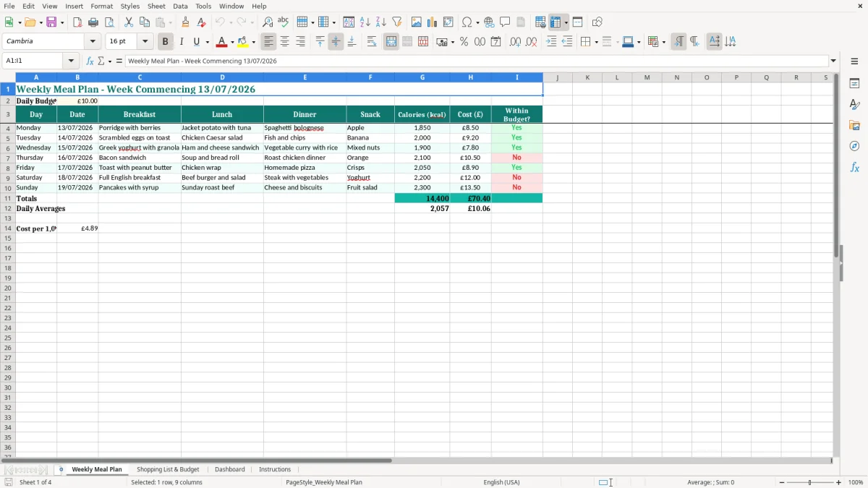The image size is (868, 488).
Task: Toggle Center Vertically alignment
Action: 336,42
